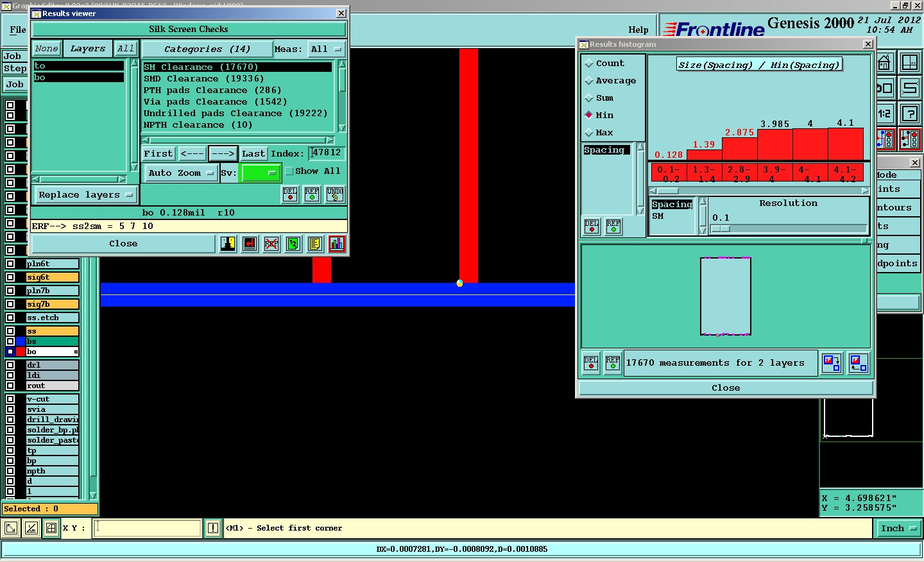Click the black-net traffic light icon
924x562 pixels.
910,139
